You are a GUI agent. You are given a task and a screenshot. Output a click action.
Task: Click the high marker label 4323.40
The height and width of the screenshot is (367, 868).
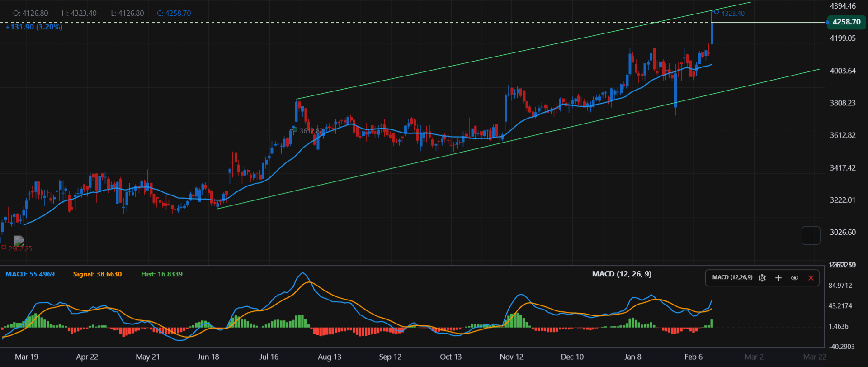click(x=733, y=14)
